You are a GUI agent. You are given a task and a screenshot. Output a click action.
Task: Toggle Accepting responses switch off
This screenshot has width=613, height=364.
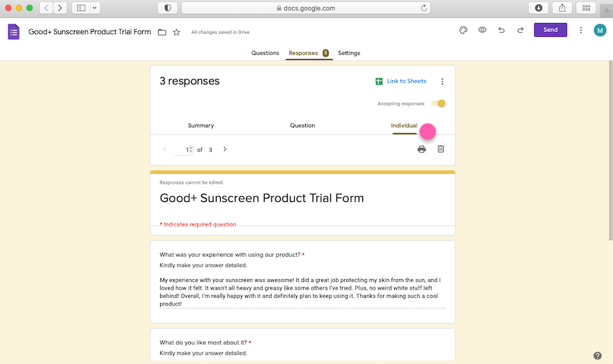pos(438,104)
